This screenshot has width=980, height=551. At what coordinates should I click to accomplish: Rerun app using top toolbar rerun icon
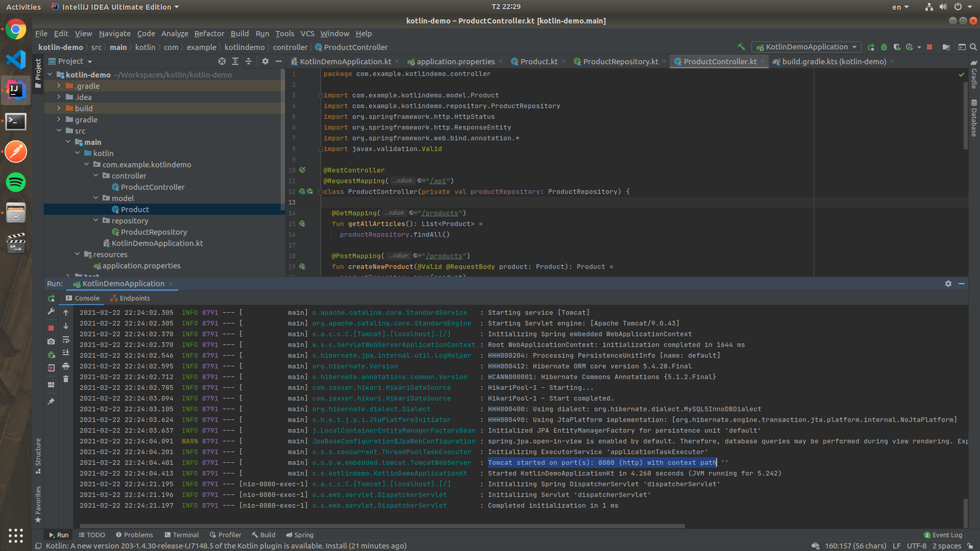871,47
